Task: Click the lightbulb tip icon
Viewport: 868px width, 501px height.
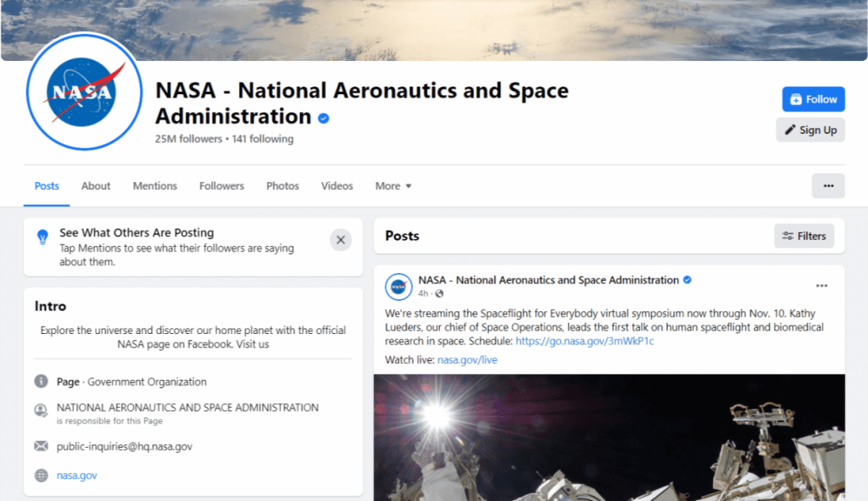Action: point(42,238)
